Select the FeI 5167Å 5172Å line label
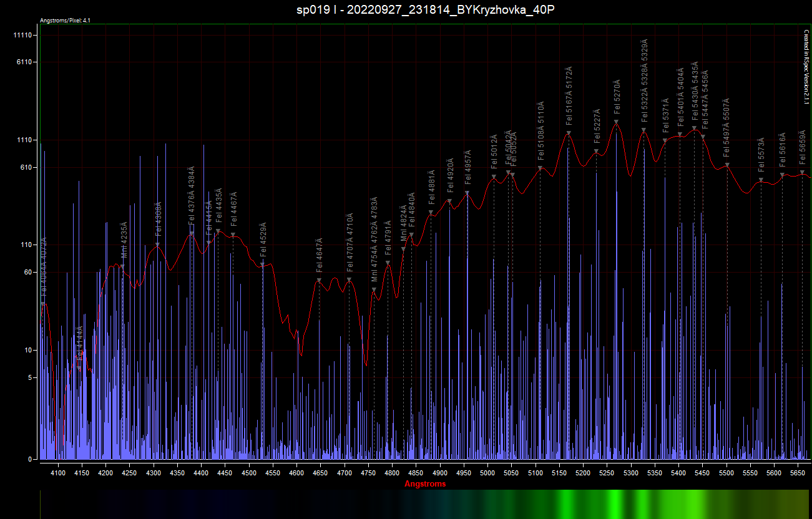This screenshot has width=812, height=519. [x=569, y=97]
